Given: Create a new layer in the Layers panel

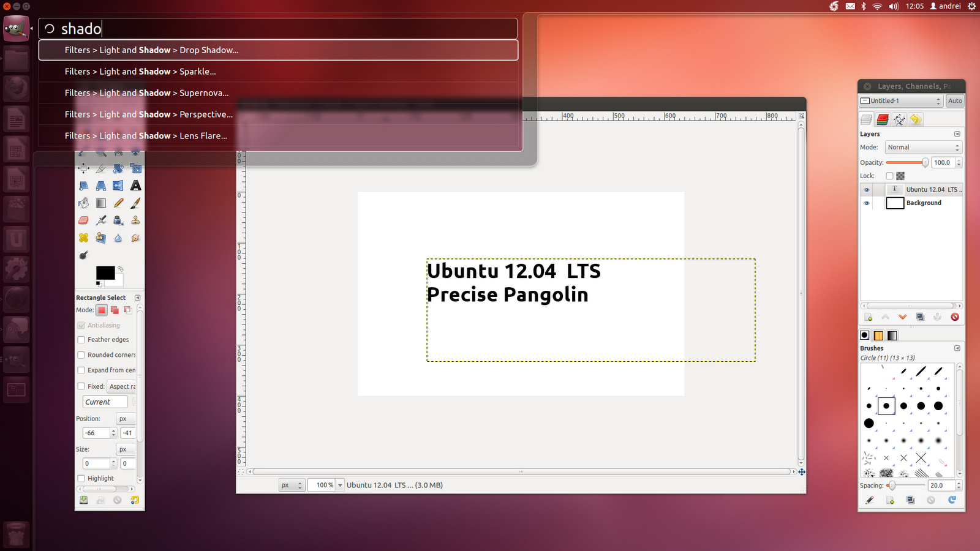Looking at the screenshot, I should click(x=868, y=317).
